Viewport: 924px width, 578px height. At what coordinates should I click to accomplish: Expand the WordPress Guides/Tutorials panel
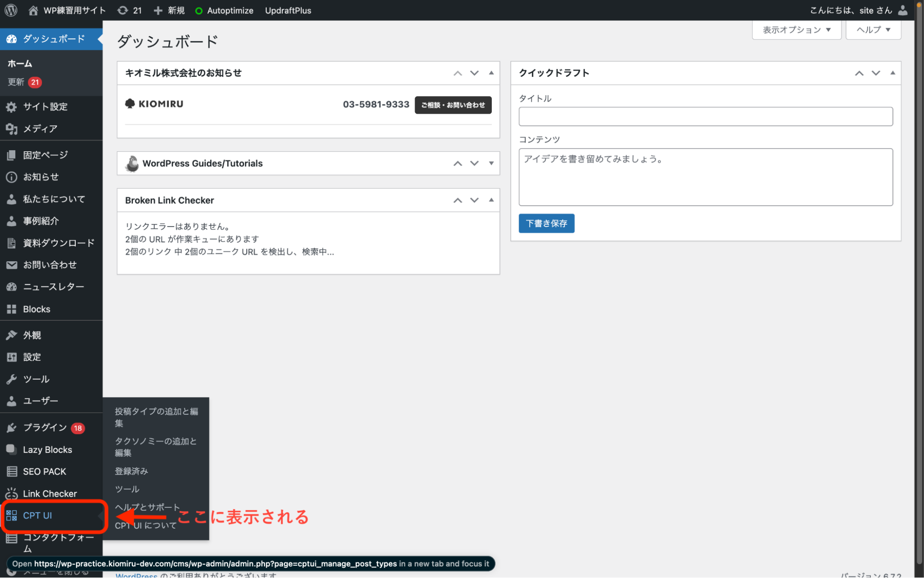point(491,163)
